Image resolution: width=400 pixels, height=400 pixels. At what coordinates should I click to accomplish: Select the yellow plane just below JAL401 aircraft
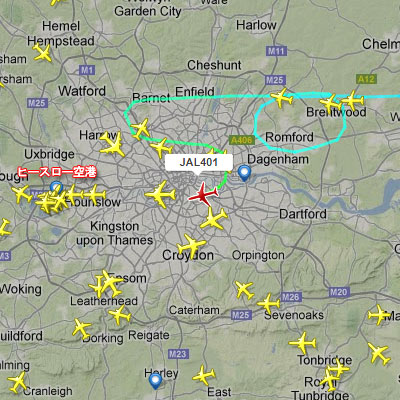click(213, 219)
